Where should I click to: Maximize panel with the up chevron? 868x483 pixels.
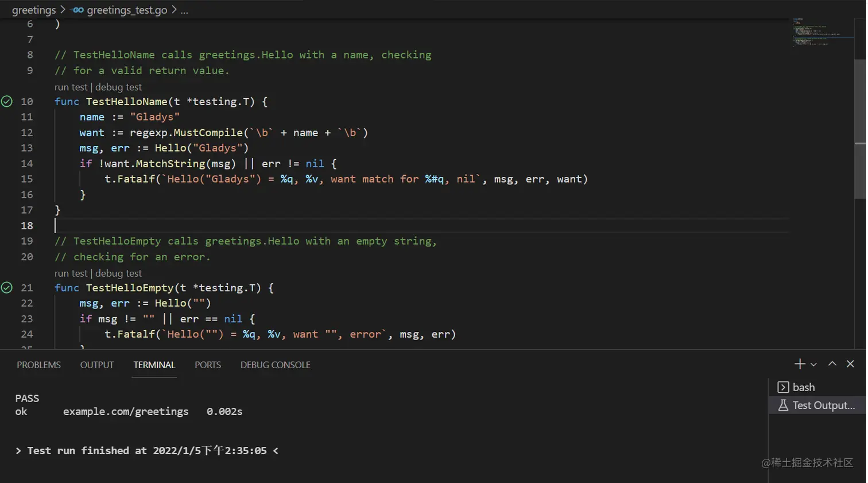pos(832,364)
